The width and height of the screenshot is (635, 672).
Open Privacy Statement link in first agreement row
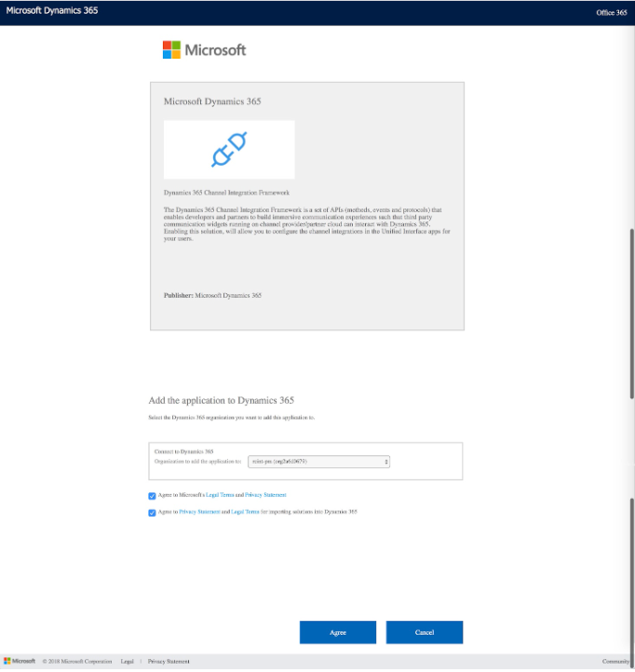coord(265,495)
